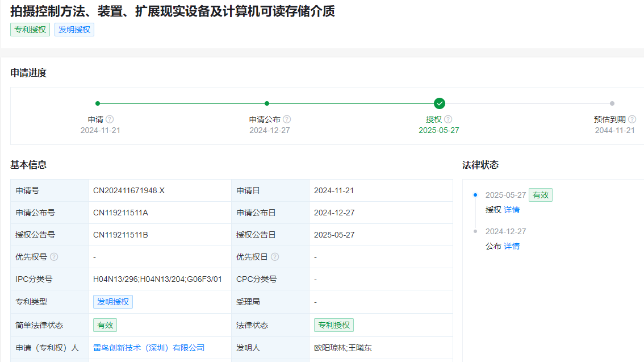Select green 专利授权 tag under title
Screen dimensions: 644x362
pos(30,30)
